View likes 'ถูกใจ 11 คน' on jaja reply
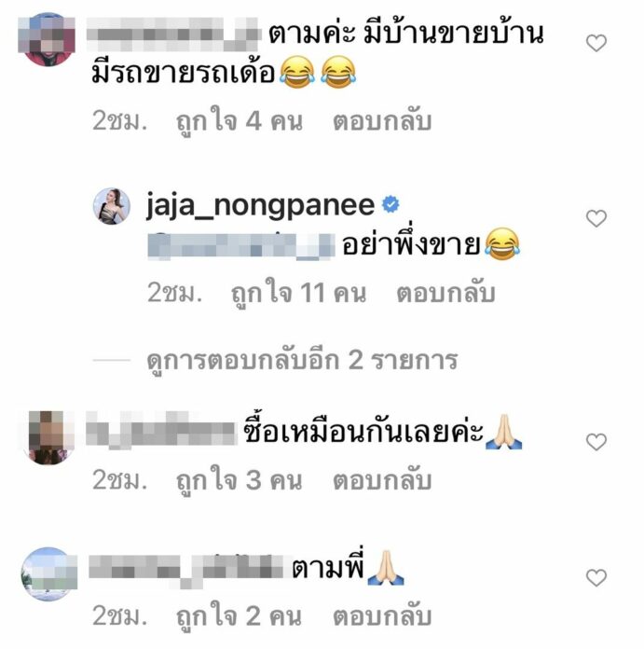Image resolution: width=644 pixels, height=649 pixels. coord(298,293)
